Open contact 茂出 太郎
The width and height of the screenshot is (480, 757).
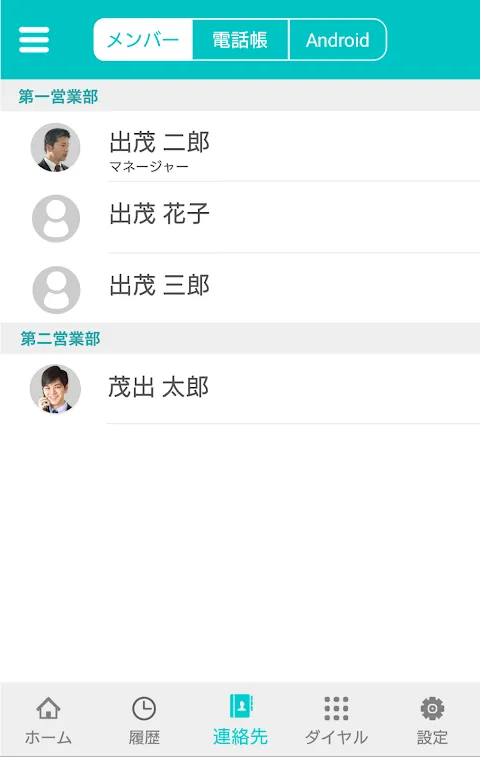tap(240, 389)
